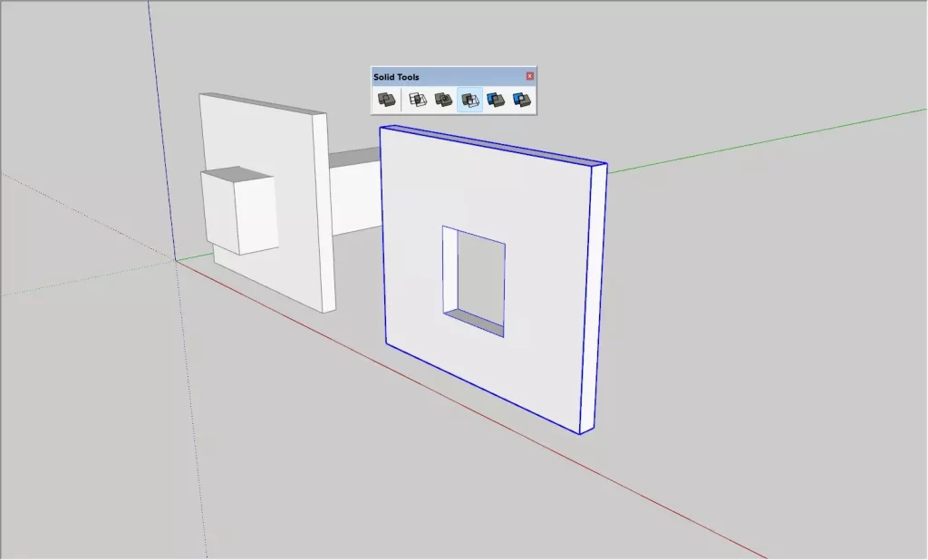This screenshot has height=560, width=928.
Task: Select the Union solid tool
Action: click(x=443, y=100)
